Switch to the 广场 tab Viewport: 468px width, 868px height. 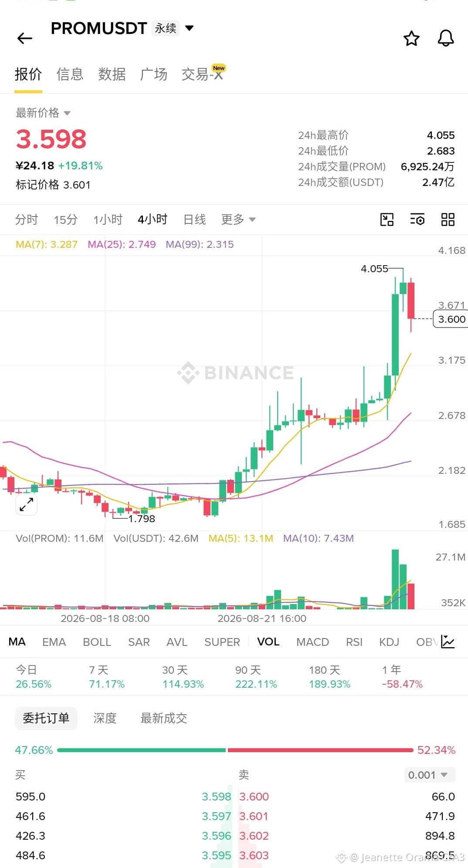153,74
